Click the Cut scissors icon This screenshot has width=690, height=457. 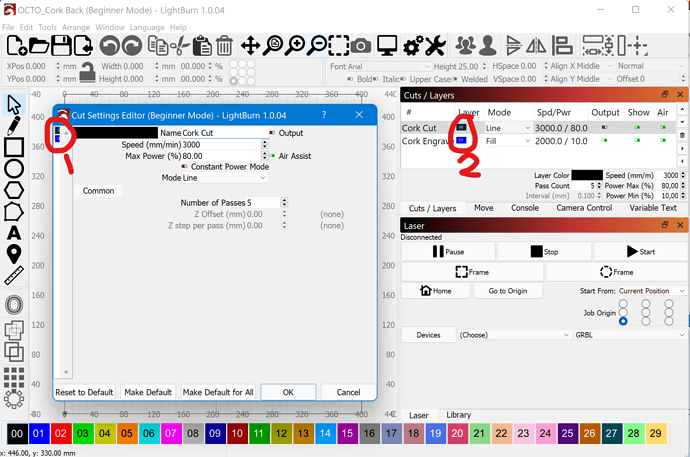click(180, 45)
